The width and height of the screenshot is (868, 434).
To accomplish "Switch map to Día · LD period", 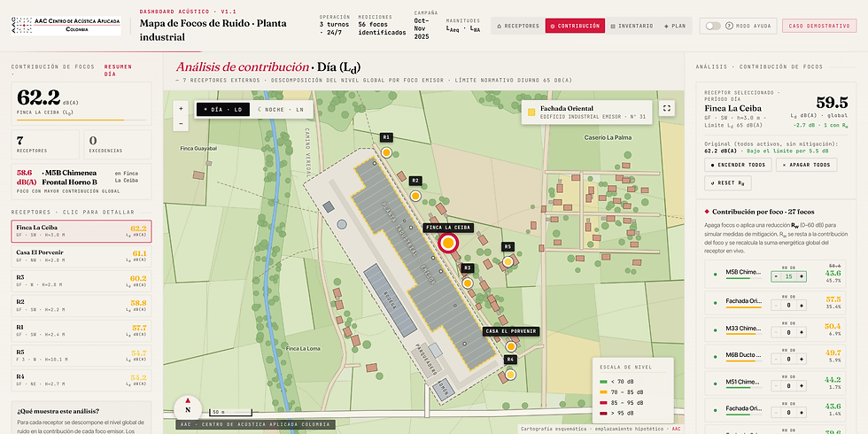I will coord(223,110).
